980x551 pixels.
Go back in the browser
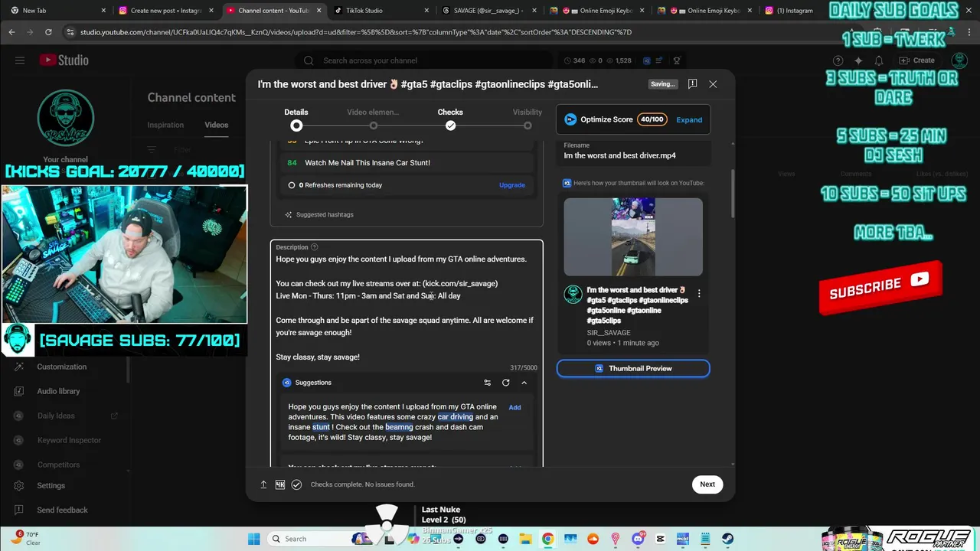tap(11, 32)
